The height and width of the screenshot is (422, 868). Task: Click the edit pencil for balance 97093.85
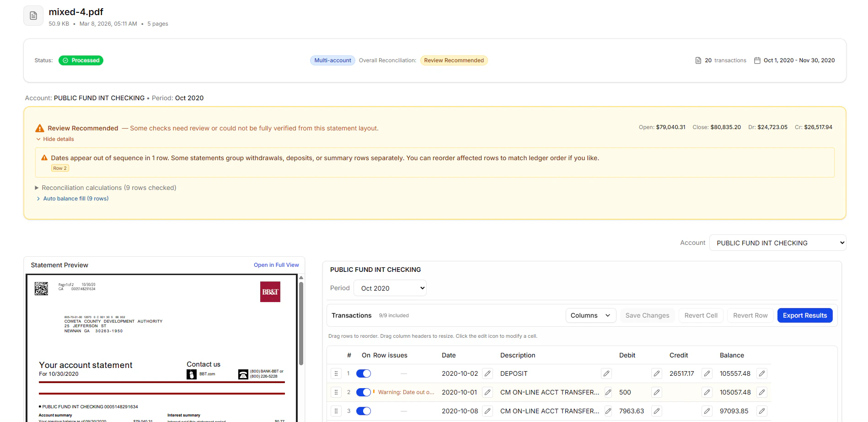[x=762, y=411]
